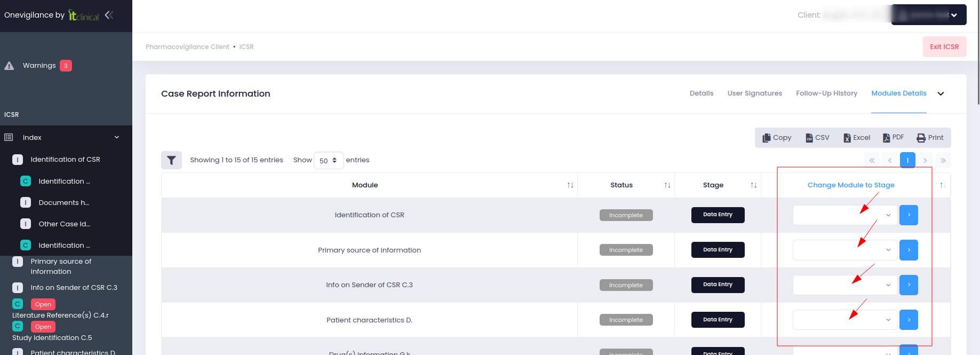This screenshot has width=980, height=355.
Task: Switch to the Details tab
Action: tap(702, 93)
